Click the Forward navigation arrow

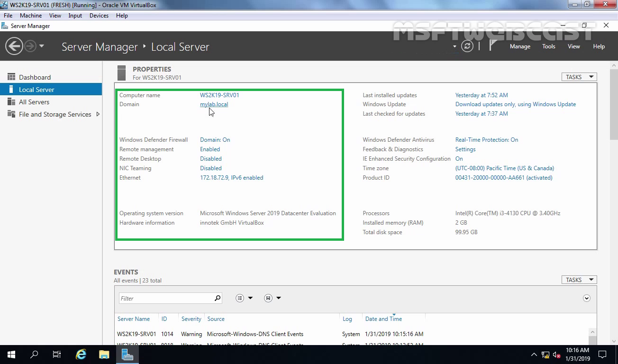tap(30, 46)
